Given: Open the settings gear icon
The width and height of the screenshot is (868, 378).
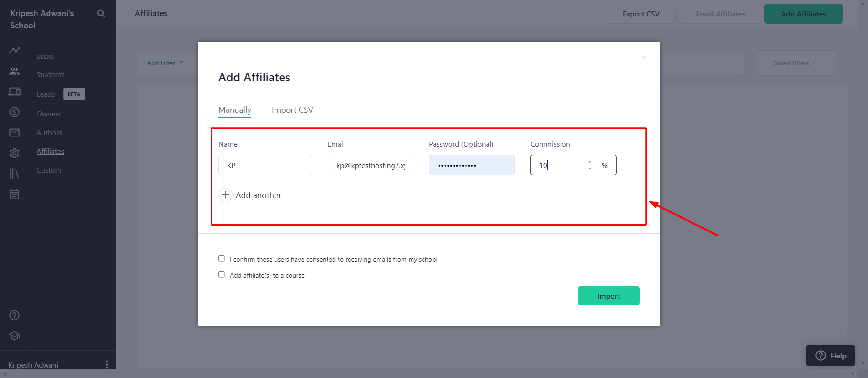Looking at the screenshot, I should [14, 153].
